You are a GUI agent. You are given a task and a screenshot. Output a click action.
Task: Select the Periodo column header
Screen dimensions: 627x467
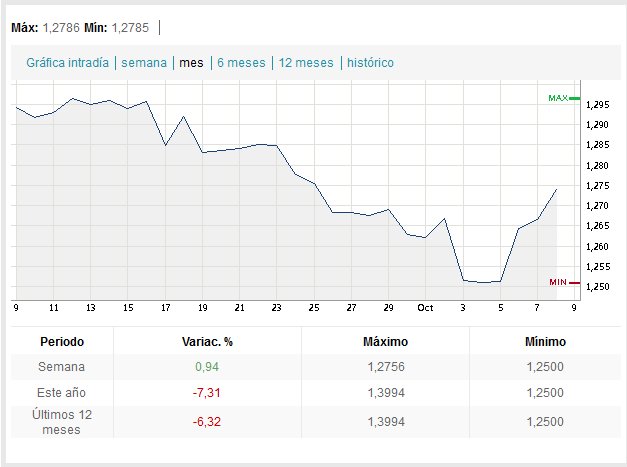62,342
